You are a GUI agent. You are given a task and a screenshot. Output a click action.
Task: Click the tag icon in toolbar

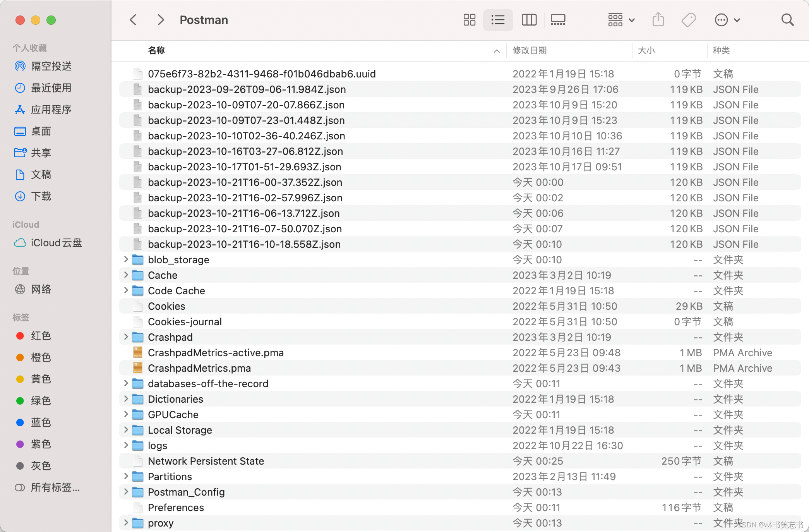(x=689, y=20)
